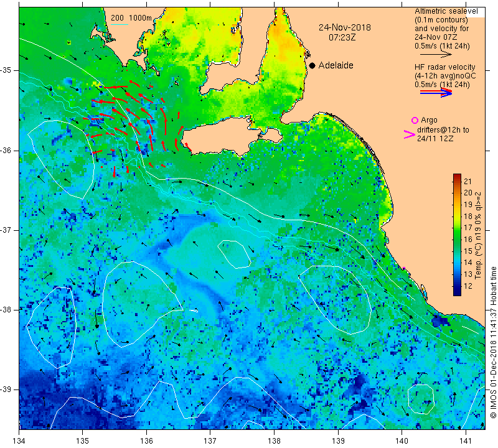Click the colorbar near the 12 degree blue

coord(457,286)
